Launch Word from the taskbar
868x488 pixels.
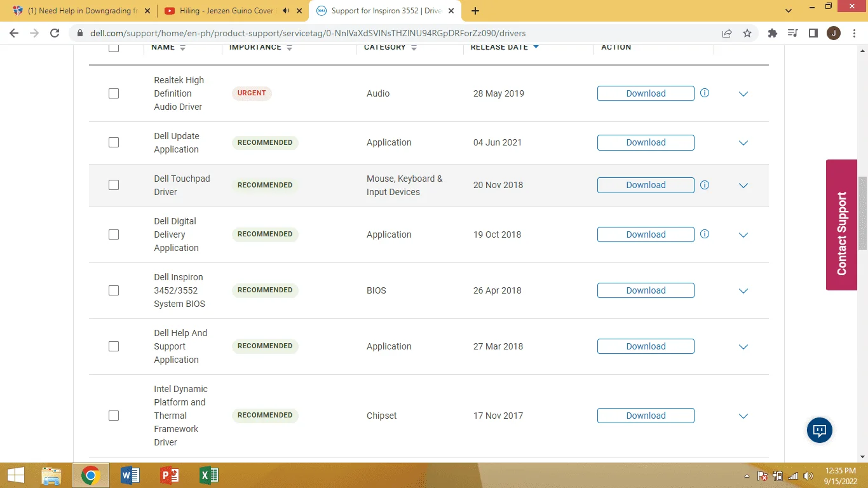click(x=130, y=475)
